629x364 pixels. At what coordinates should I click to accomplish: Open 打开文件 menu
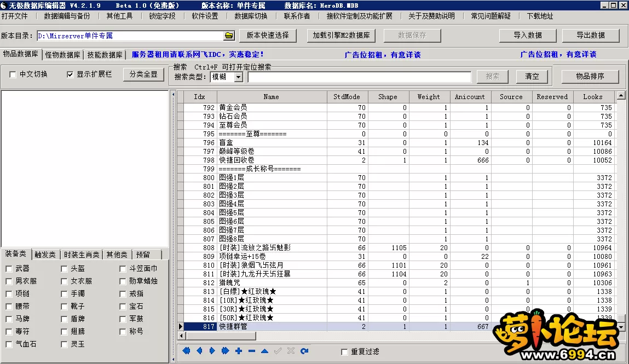point(15,16)
